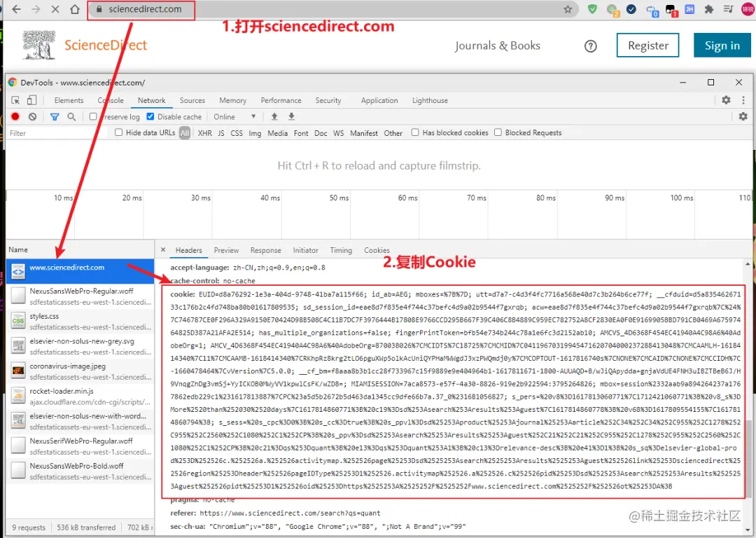756x538 pixels.
Task: Open DevTools settings gear
Action: (x=726, y=100)
